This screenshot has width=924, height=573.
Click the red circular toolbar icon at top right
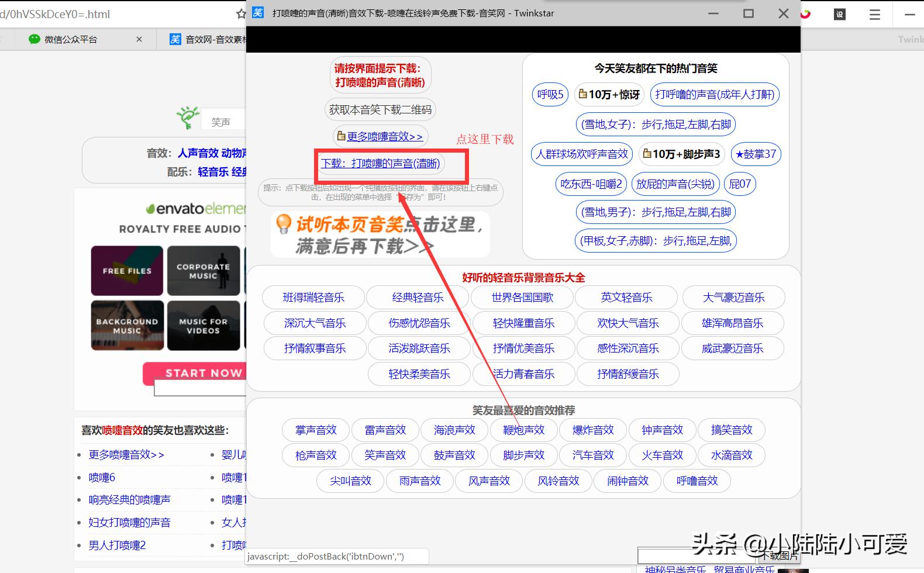[806, 14]
